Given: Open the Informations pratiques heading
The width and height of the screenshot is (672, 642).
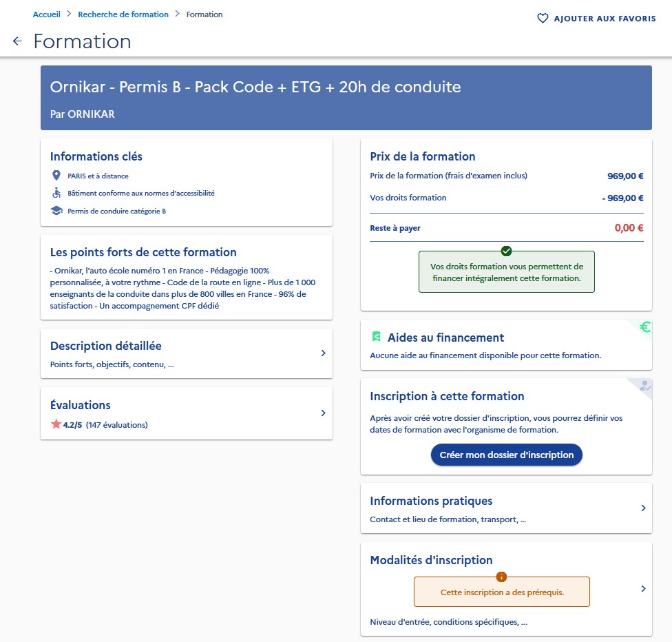Looking at the screenshot, I should click(x=431, y=501).
